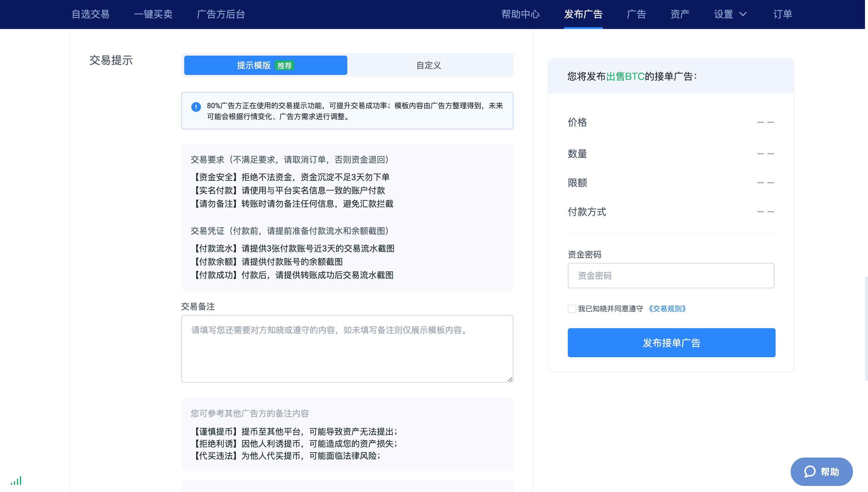Click into the 交易备注 text area
Screen dimensions: 868x492
347,348
